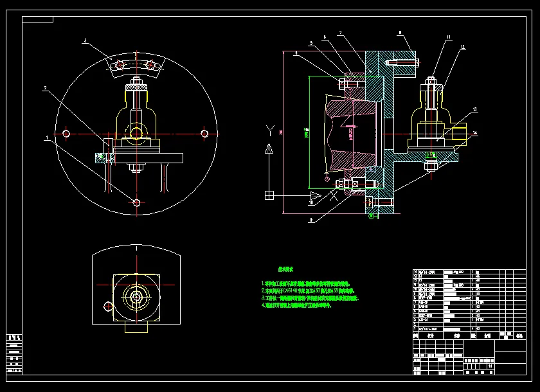Click the green vertical dimension text

(x=307, y=132)
